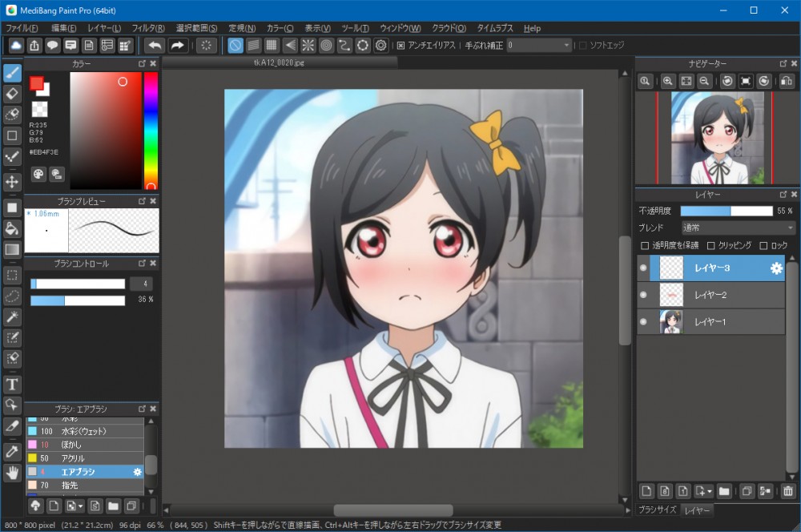The image size is (801, 532).
Task: Click the Undo arrow in toolbar
Action: (x=155, y=46)
